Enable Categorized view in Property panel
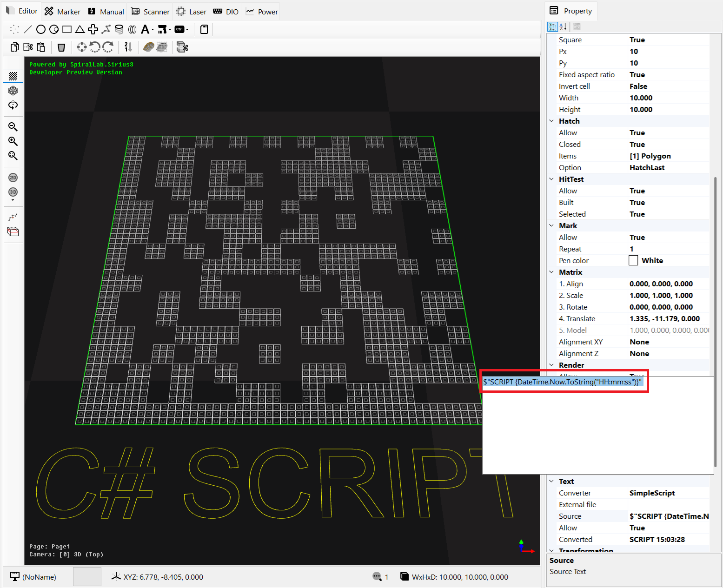Viewport: 723px width, 588px height. pos(552,27)
